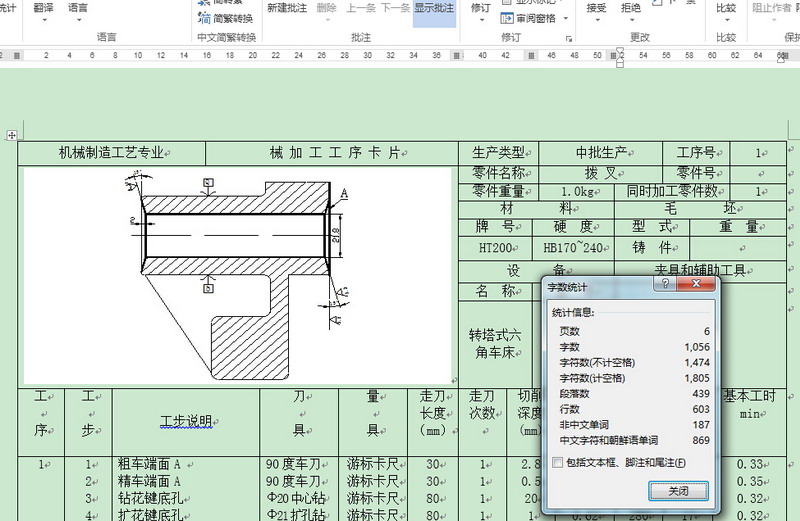The image size is (800, 521).
Task: Click the 简繁转换 conversion icon
Action: (204, 19)
